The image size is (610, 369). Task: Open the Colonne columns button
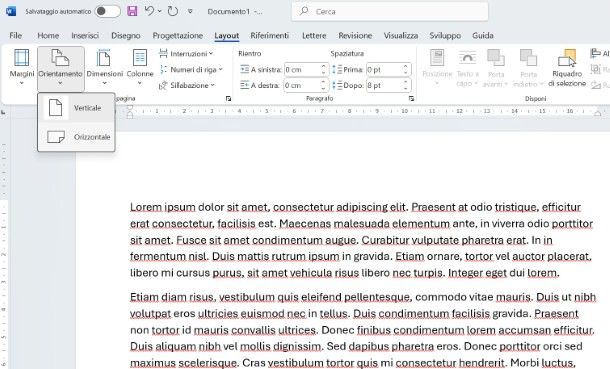140,68
